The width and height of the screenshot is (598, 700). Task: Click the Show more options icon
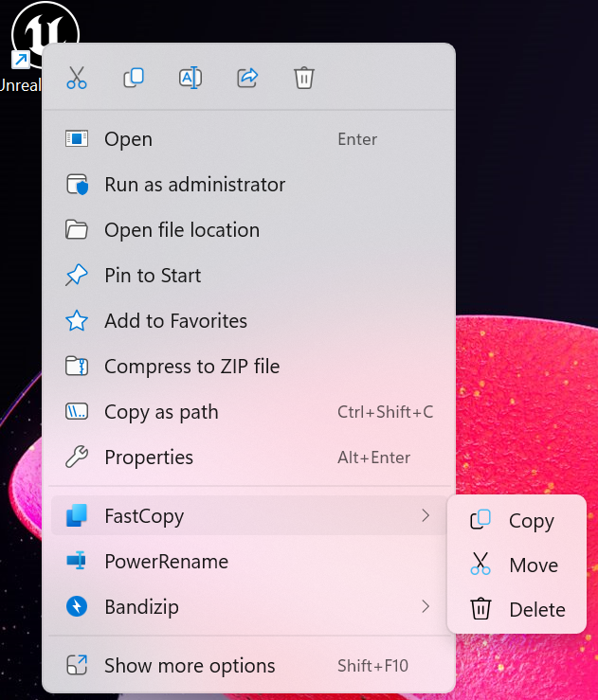click(77, 665)
